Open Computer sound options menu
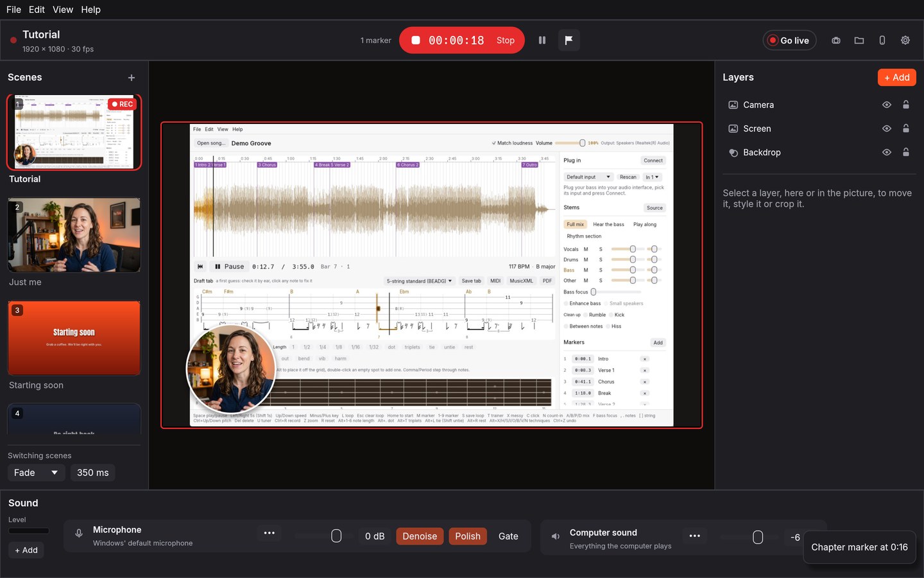This screenshot has height=578, width=924. 695,536
